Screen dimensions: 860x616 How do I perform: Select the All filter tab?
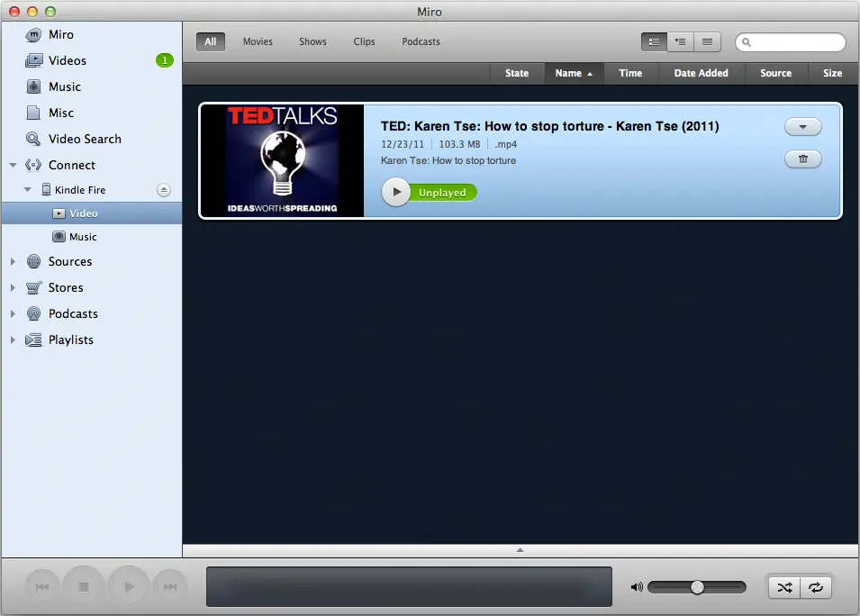pyautogui.click(x=211, y=41)
